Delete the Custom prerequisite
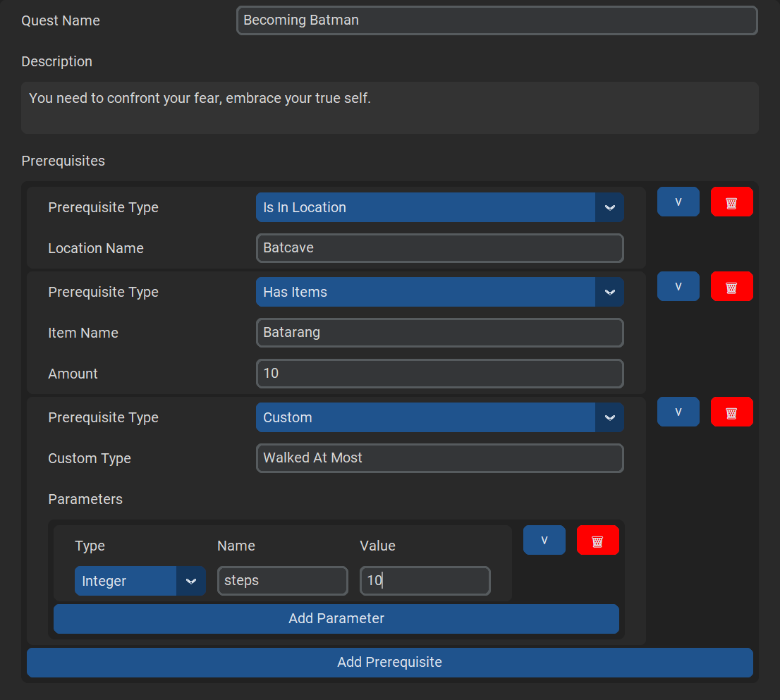 coord(731,412)
